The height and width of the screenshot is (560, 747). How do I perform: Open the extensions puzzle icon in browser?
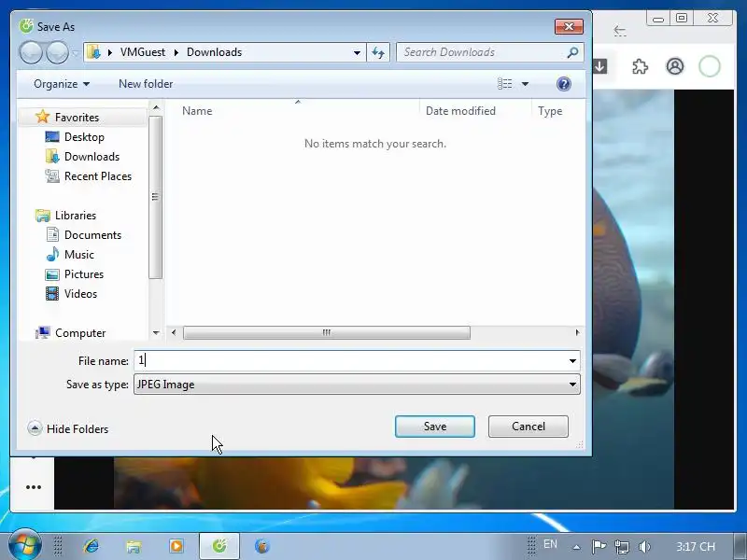pyautogui.click(x=640, y=66)
